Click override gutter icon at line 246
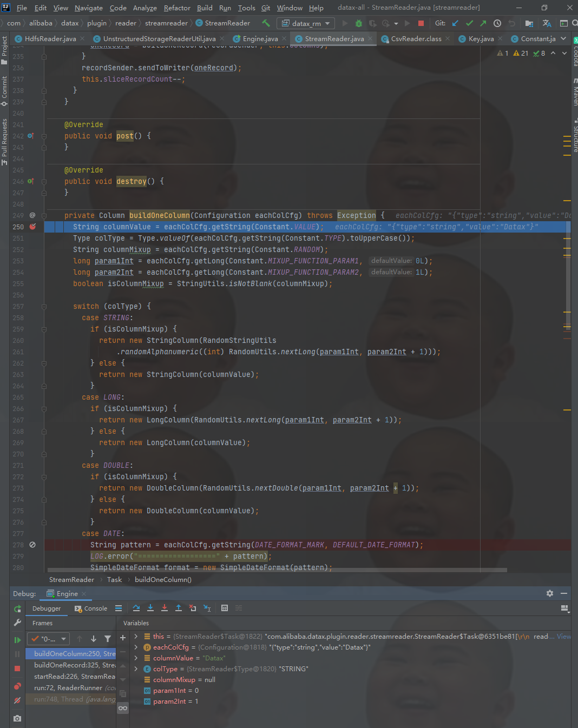 tap(31, 181)
